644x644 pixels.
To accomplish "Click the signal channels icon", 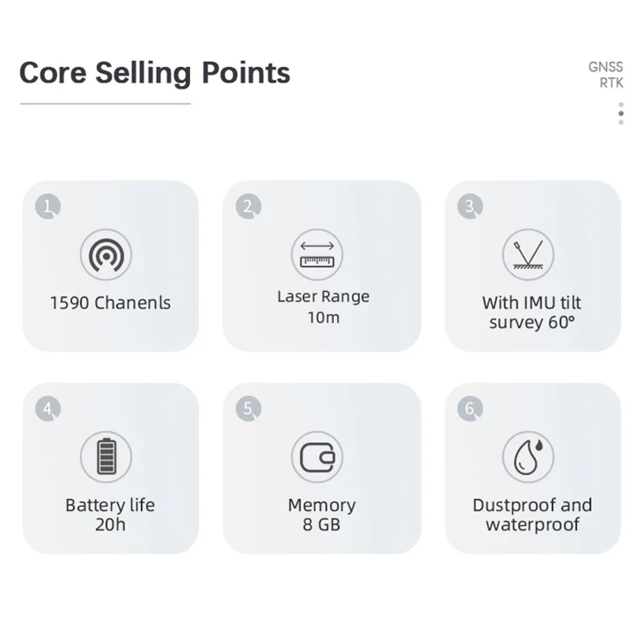I will tap(106, 254).
